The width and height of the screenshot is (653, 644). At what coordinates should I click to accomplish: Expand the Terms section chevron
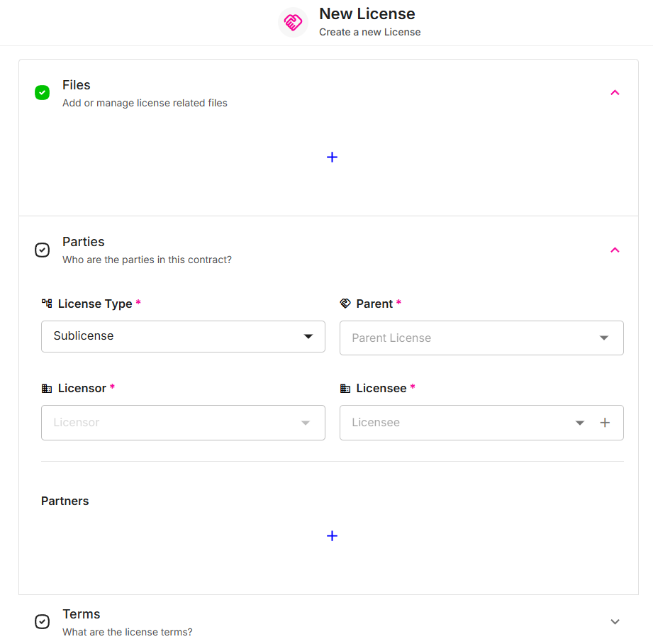[x=615, y=621]
